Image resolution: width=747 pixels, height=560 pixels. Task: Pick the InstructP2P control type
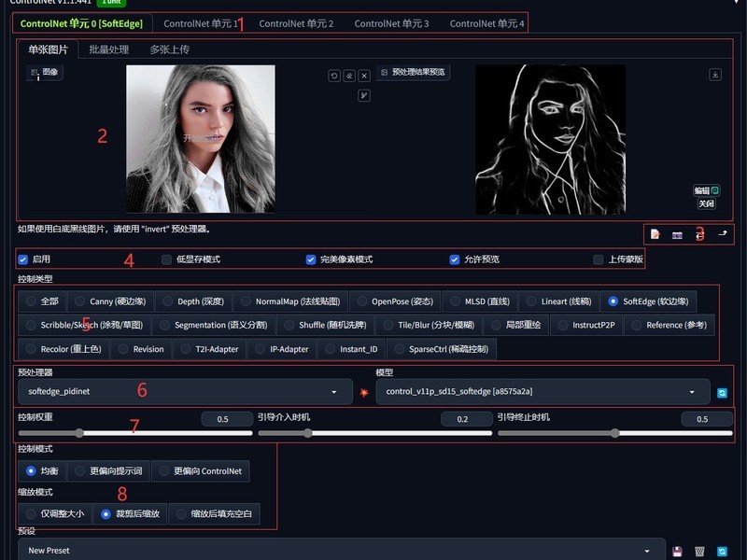(x=586, y=325)
